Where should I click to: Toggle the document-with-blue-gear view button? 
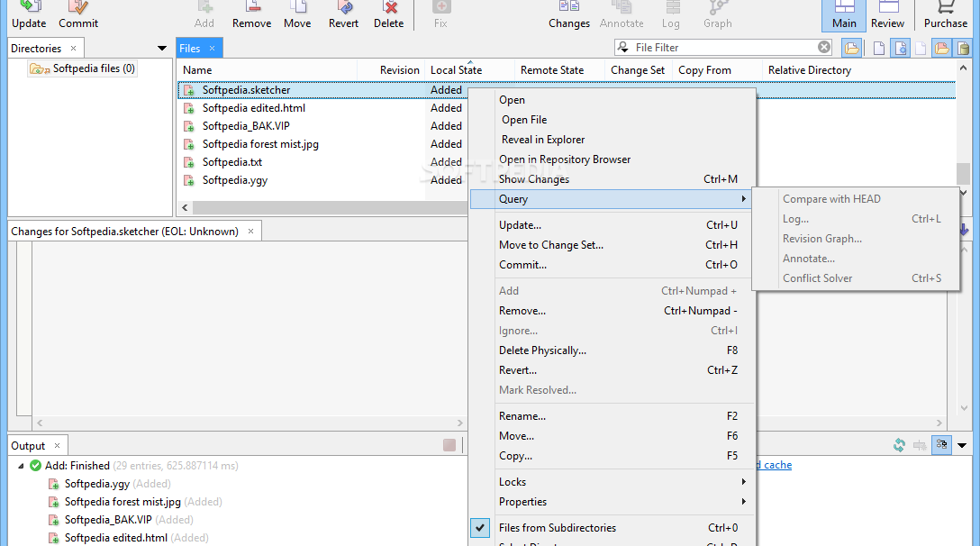(901, 48)
